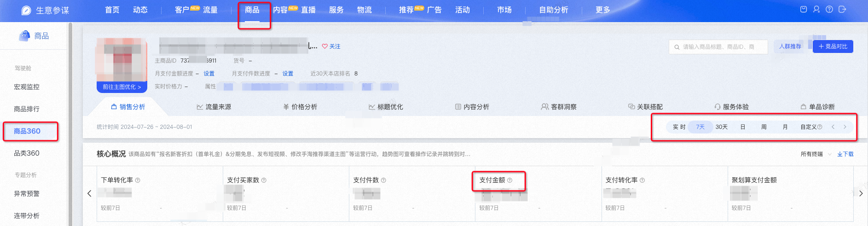Show next metric cards arrow
The image size is (868, 226).
[861, 193]
